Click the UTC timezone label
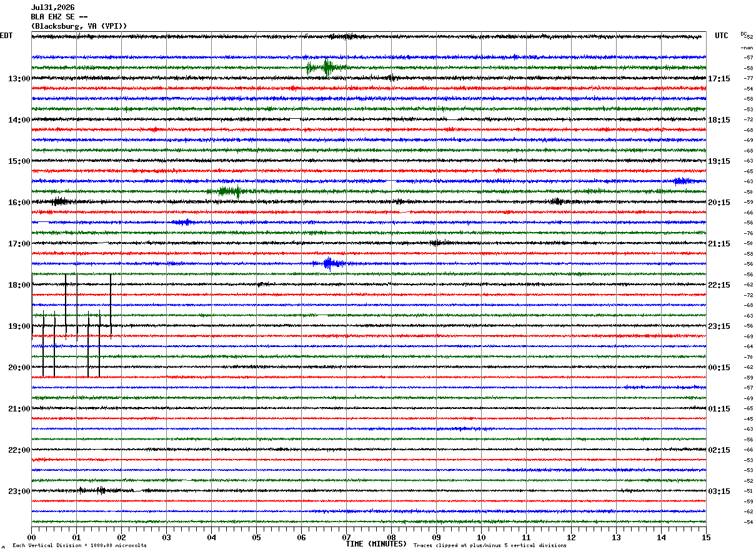The image size is (756, 554). pos(722,36)
